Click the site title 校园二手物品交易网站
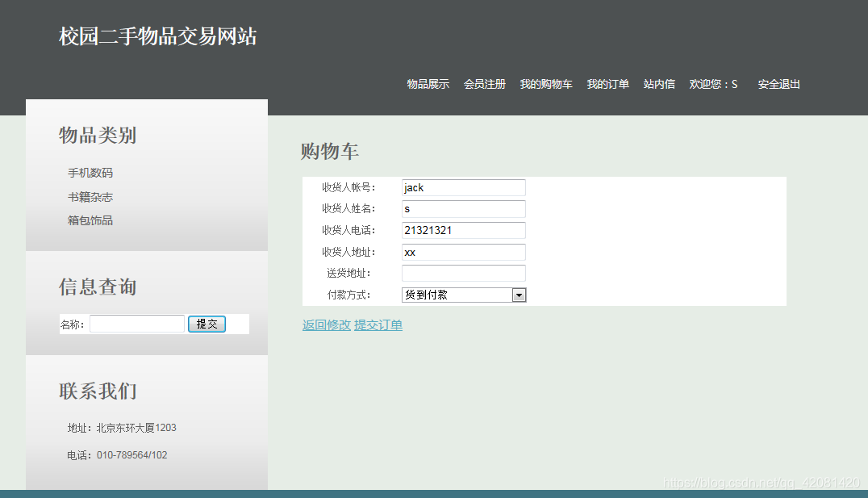The width and height of the screenshot is (868, 498). click(x=158, y=36)
